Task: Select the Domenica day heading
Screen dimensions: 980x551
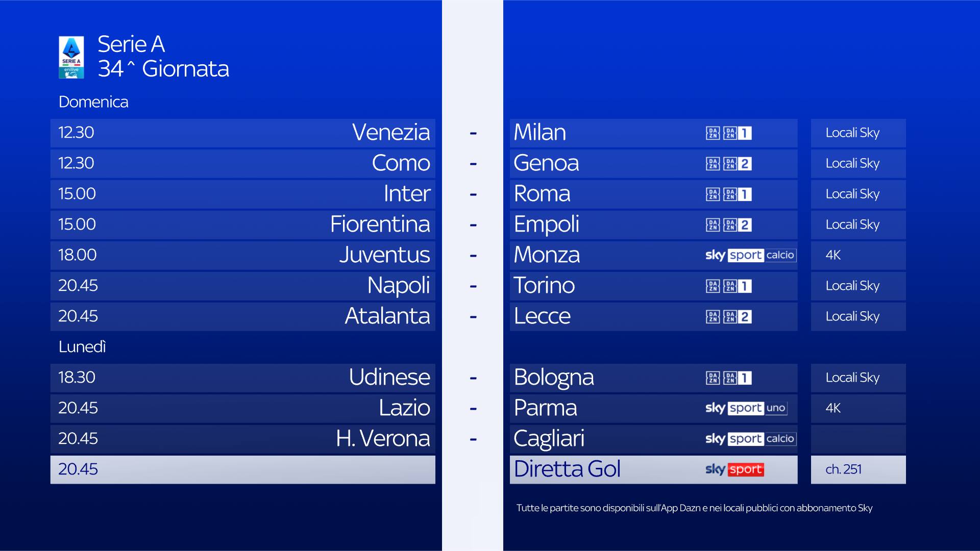Action: (93, 102)
